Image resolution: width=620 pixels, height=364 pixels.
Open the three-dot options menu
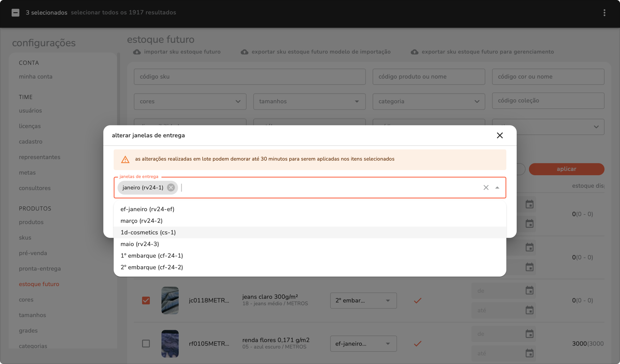click(x=604, y=12)
